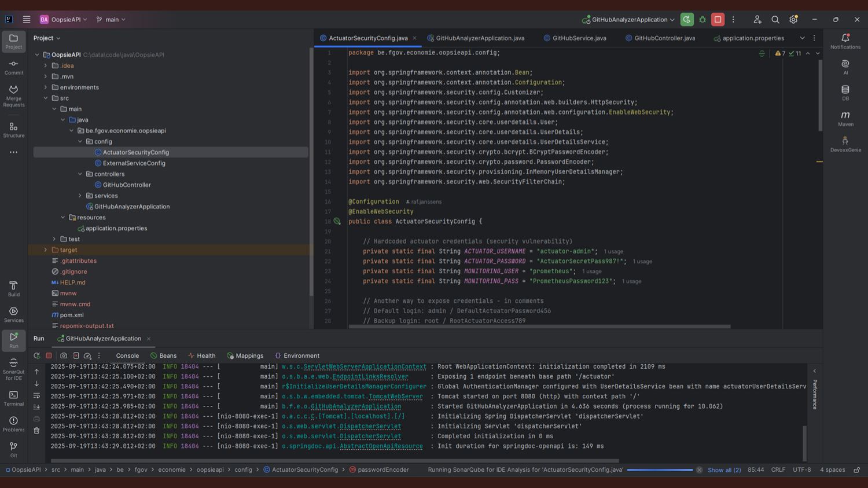Open the Maven tool window
The width and height of the screenshot is (868, 488).
coord(845,118)
